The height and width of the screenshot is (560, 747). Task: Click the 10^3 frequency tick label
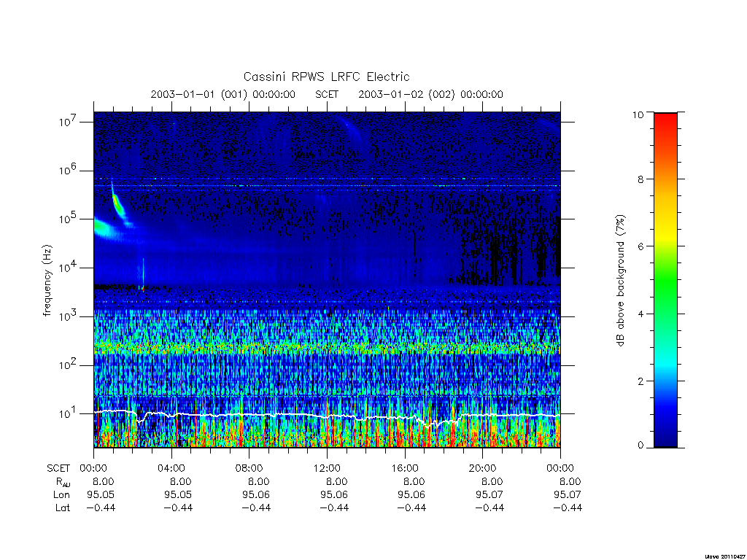(x=68, y=316)
